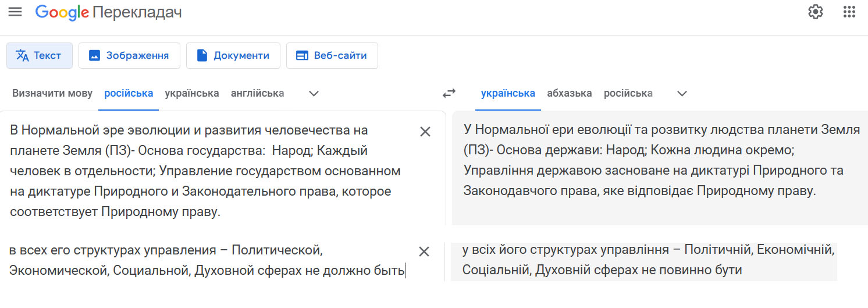Expand the source language list chevron

coord(314,93)
